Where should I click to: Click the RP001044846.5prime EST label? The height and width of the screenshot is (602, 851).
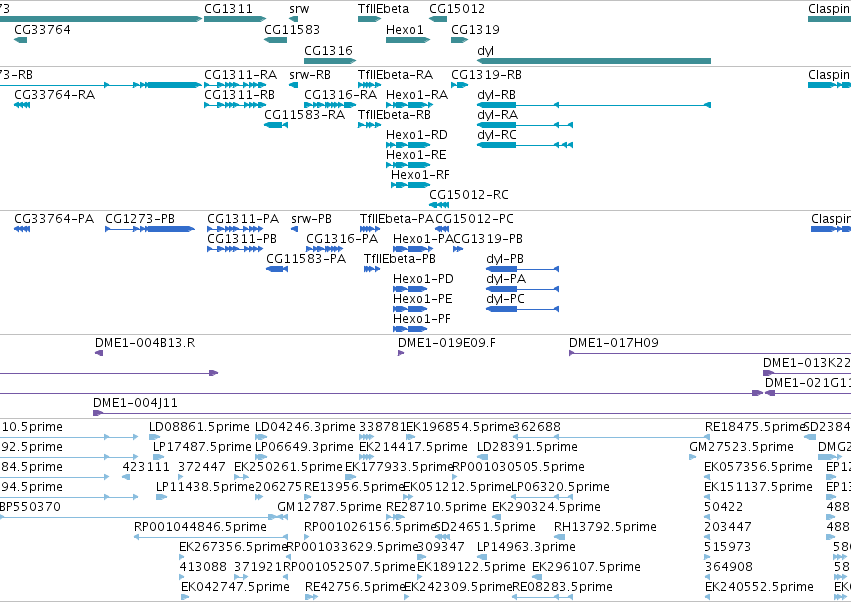200,527
